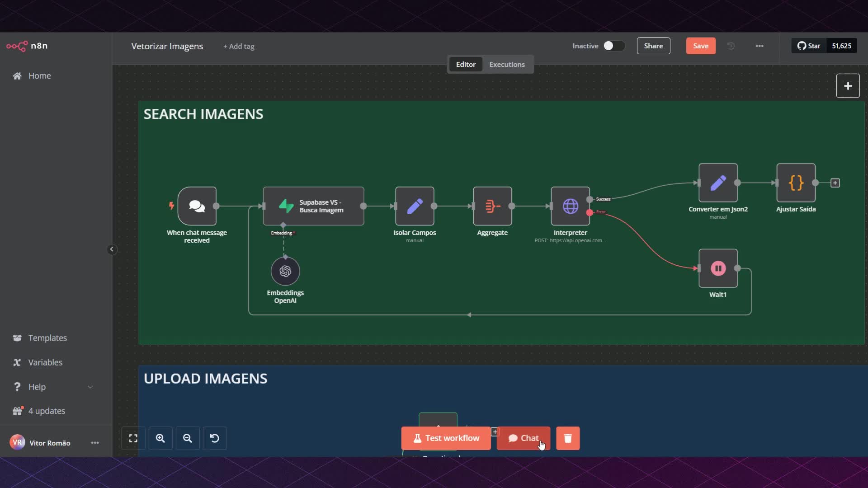Click the Wait1 pause node

pos(718,268)
